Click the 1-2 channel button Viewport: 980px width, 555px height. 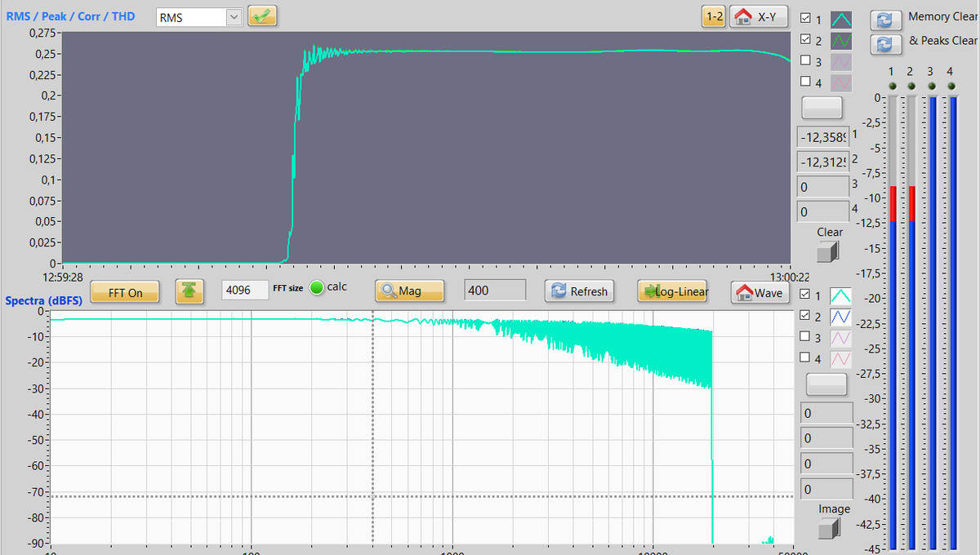714,16
